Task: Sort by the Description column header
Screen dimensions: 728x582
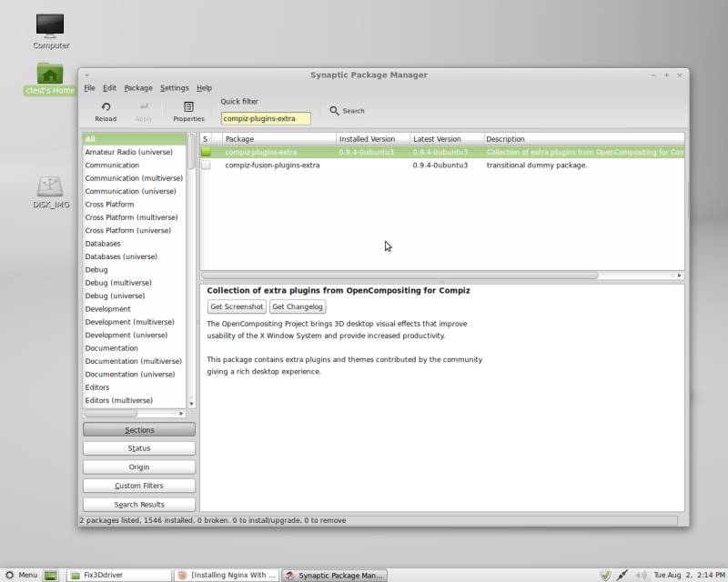Action: pos(584,139)
